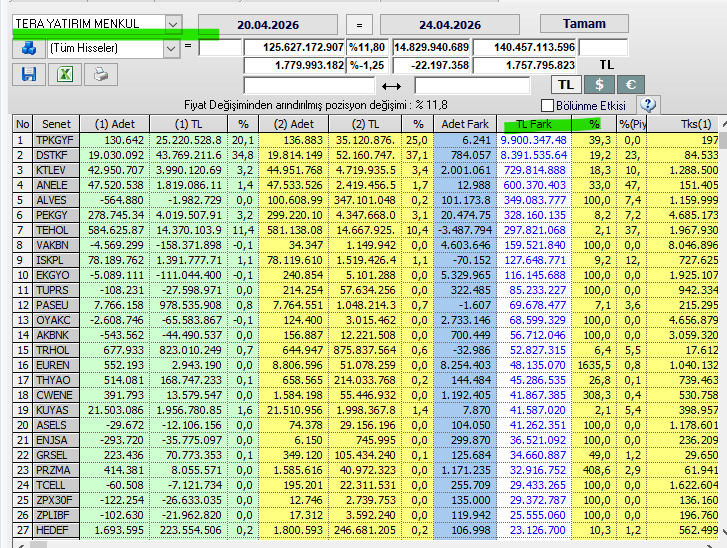
Task: Select the EUREN stock cell
Action: tap(56, 365)
